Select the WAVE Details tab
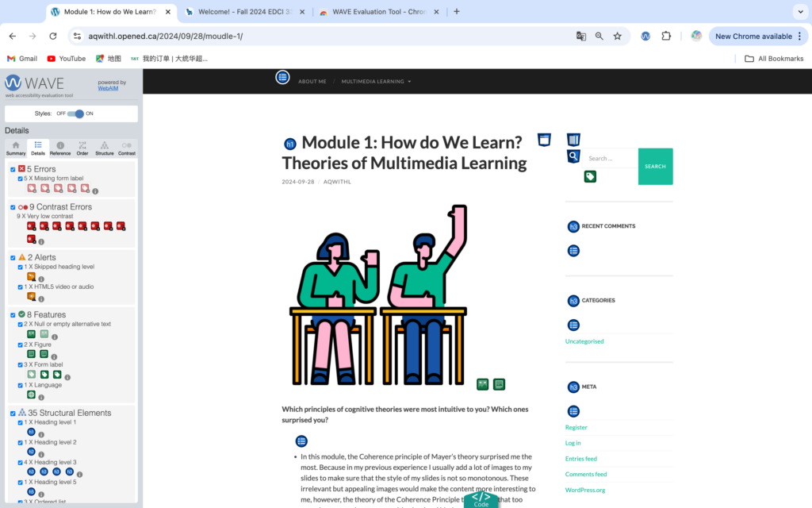 click(x=38, y=148)
